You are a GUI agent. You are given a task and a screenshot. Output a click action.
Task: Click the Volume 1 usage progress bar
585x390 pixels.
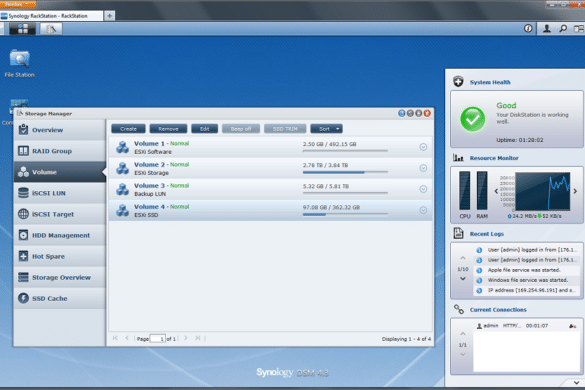pyautogui.click(x=345, y=151)
